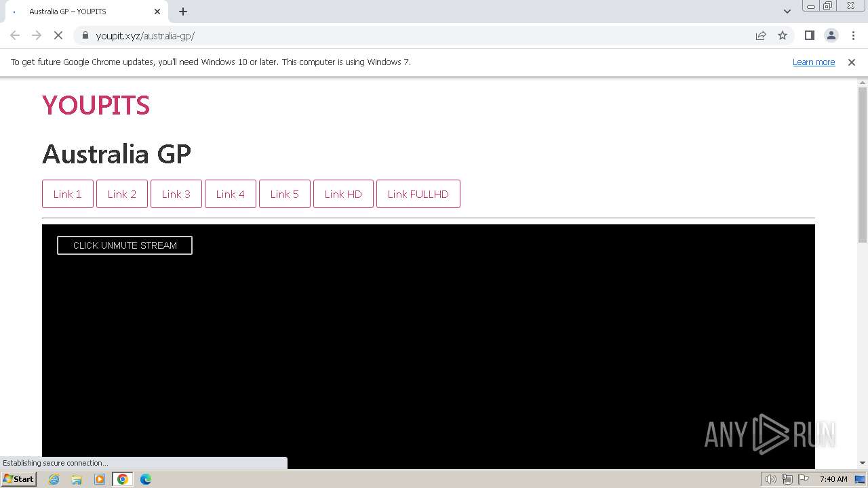Viewport: 868px width, 488px height.
Task: Expand the tab search dropdown
Action: click(x=787, y=12)
